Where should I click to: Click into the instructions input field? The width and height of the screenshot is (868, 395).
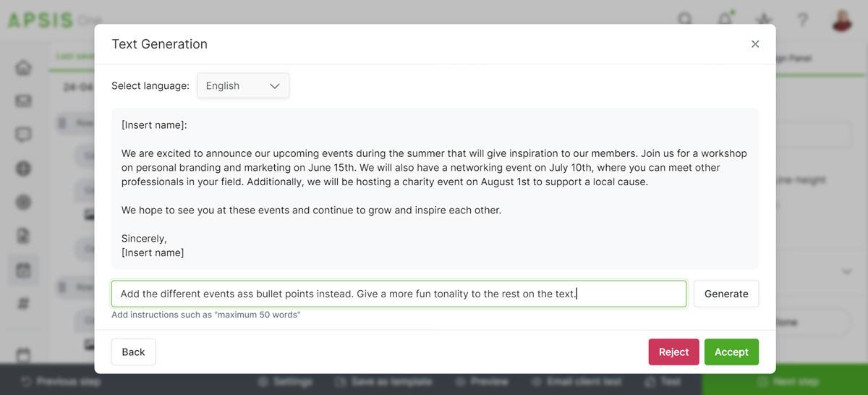pos(399,294)
